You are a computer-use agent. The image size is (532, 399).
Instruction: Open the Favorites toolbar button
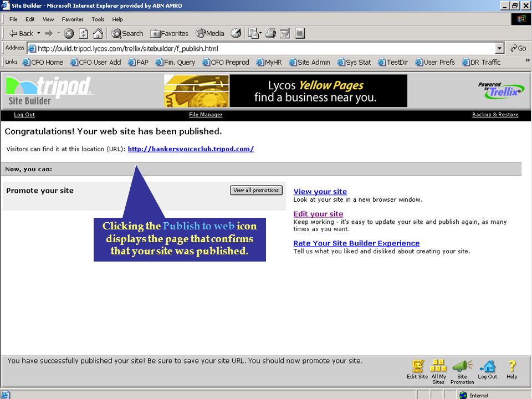coord(170,33)
